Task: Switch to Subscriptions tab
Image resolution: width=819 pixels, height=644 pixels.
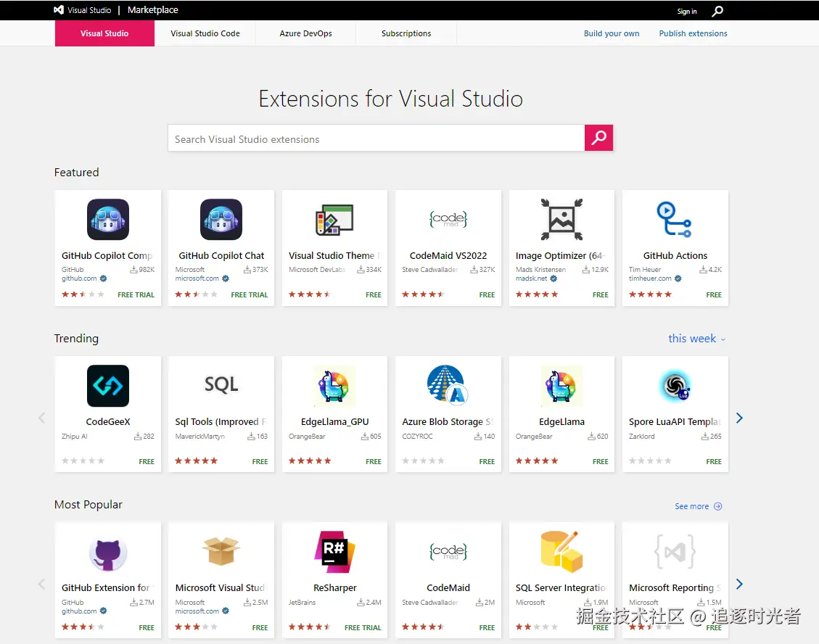Action: tap(406, 33)
